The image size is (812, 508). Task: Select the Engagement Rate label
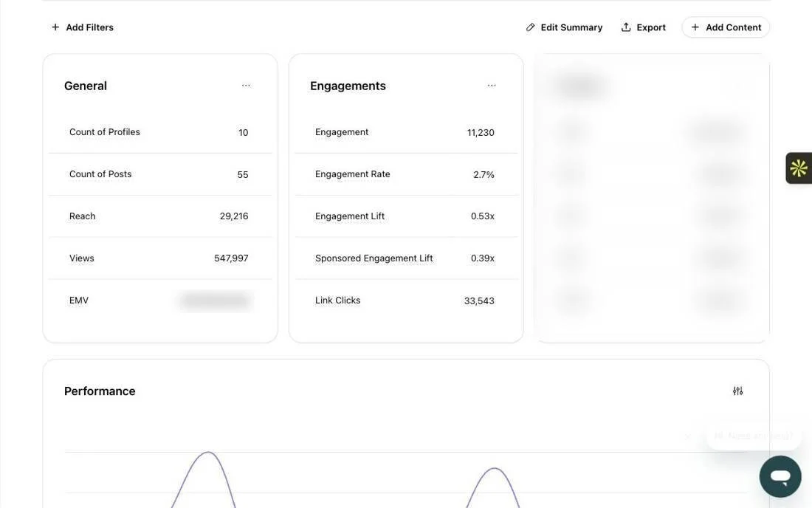click(353, 174)
